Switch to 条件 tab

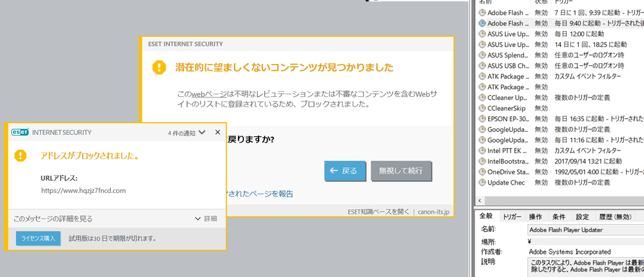pos(558,218)
